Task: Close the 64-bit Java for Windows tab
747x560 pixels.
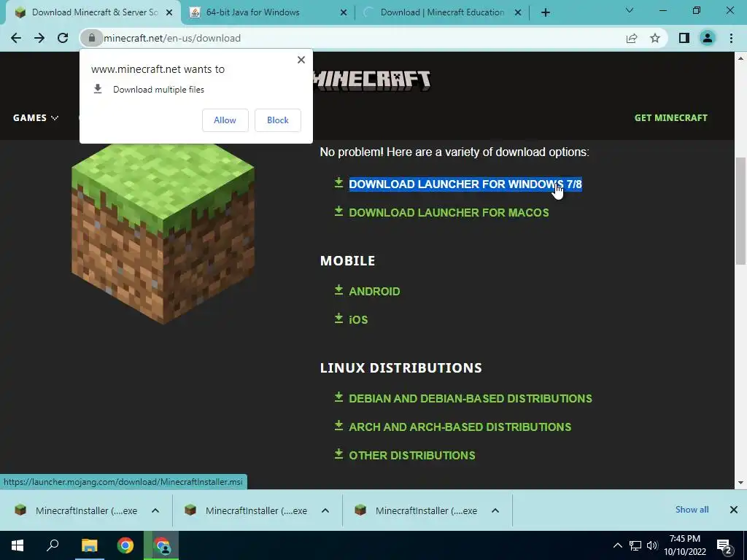Action: tap(344, 13)
